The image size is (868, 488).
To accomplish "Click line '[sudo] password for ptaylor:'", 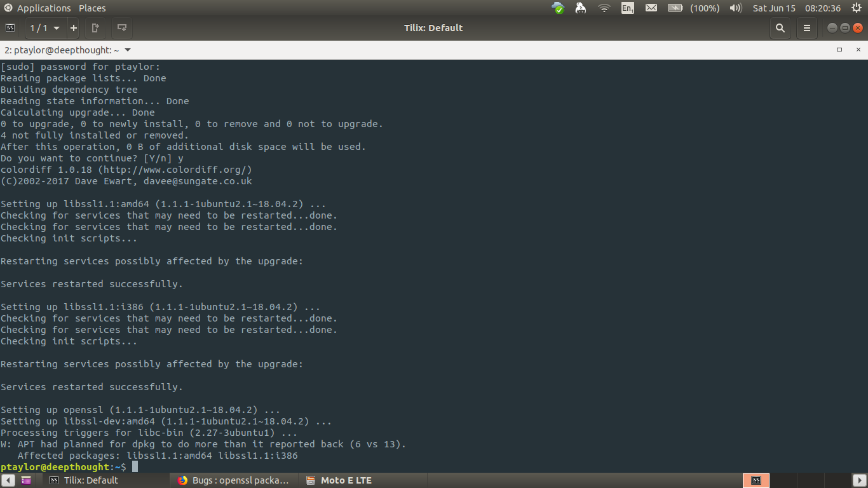I will point(81,67).
